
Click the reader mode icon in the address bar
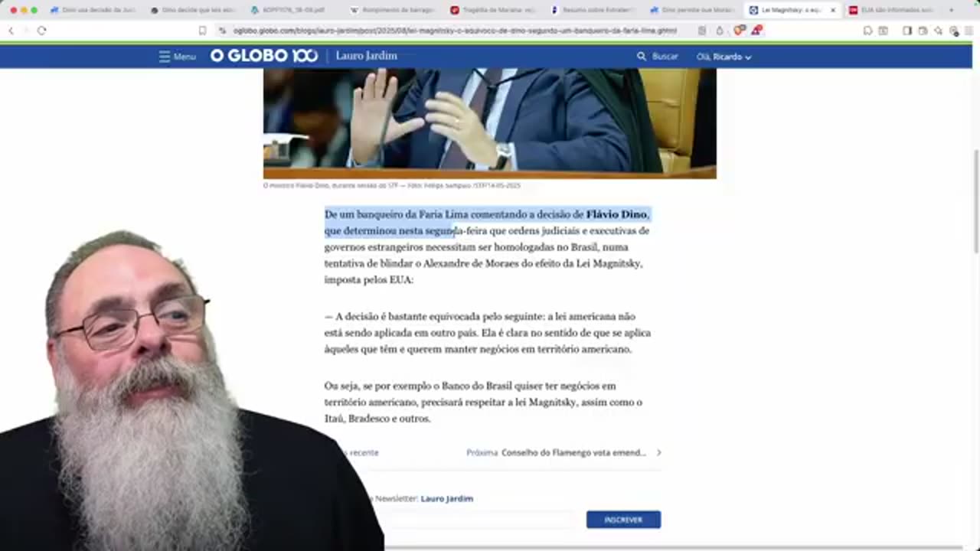coord(702,31)
